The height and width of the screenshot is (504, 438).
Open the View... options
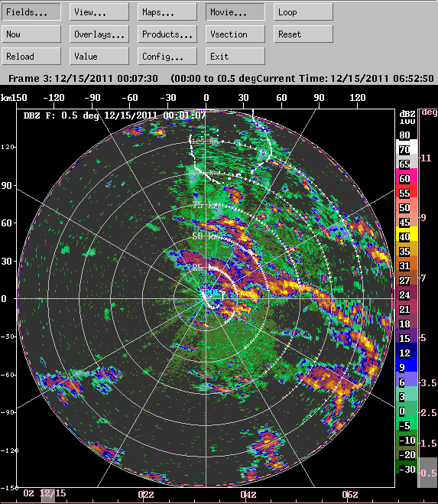(x=99, y=12)
